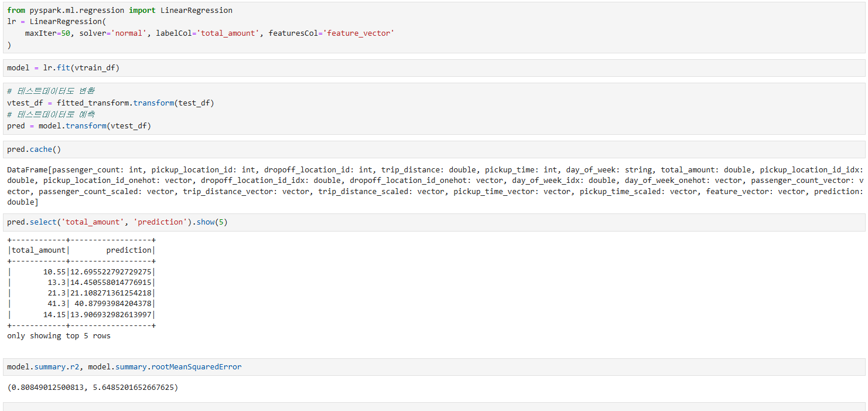Click the prediction value 14.450558014776915
The image size is (868, 411).
coord(111,282)
